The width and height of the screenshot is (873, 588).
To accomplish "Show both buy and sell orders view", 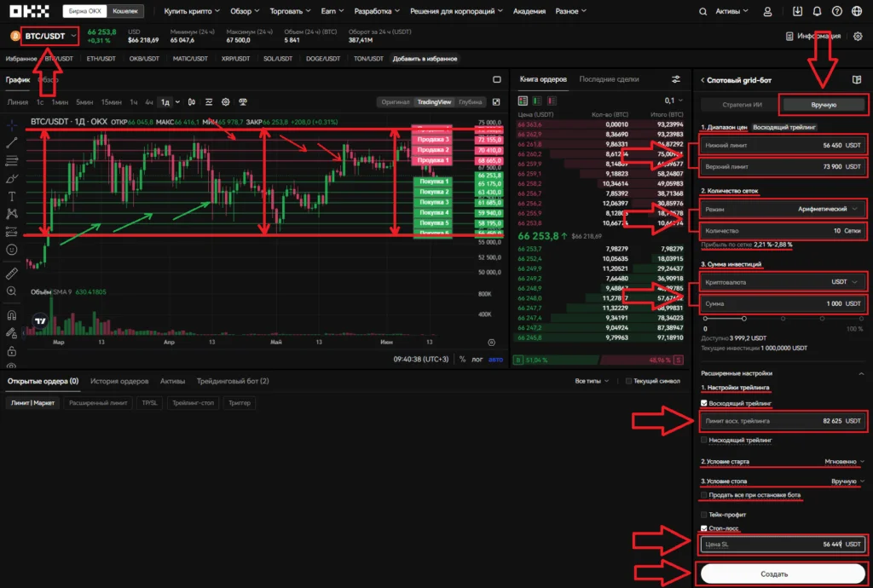I will [x=523, y=101].
